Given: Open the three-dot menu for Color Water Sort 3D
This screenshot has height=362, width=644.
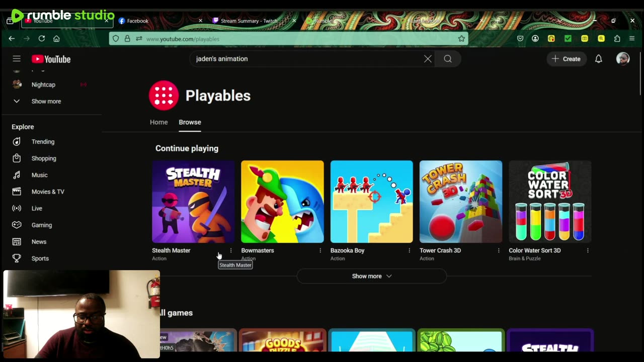Looking at the screenshot, I should [x=588, y=250].
